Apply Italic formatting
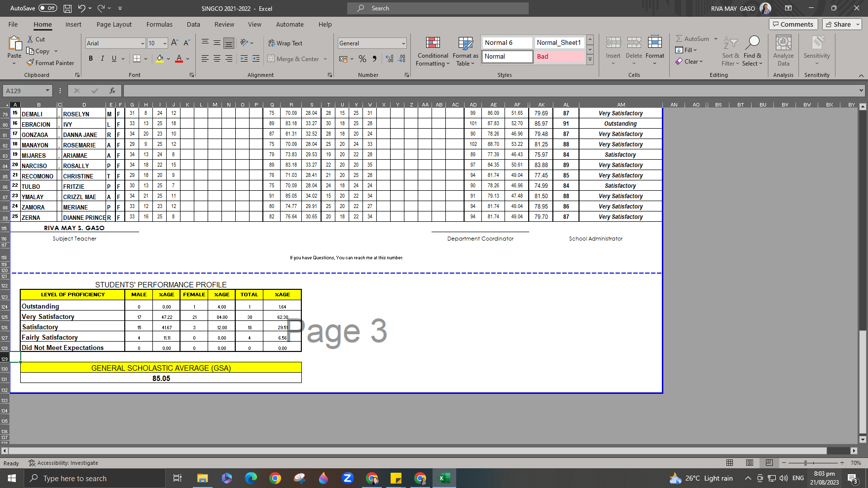 click(103, 59)
